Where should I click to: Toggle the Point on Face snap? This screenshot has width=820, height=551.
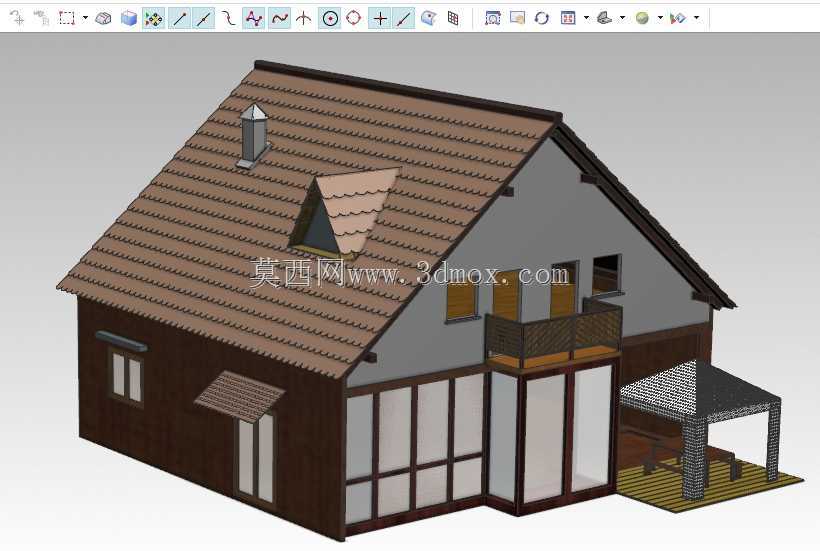click(429, 19)
